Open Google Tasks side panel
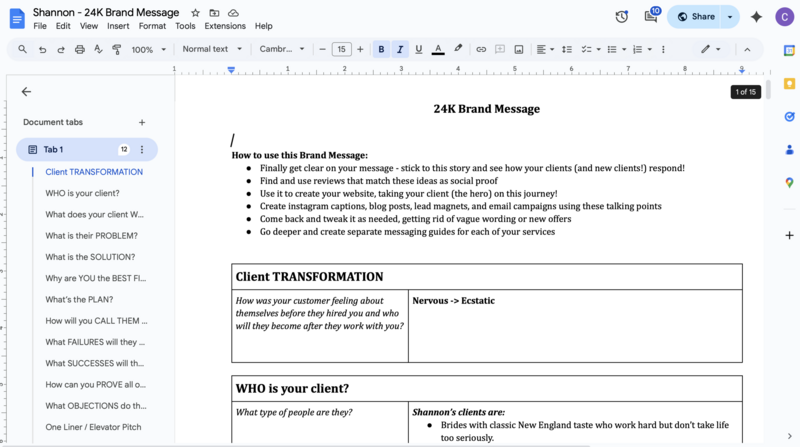 pos(789,117)
